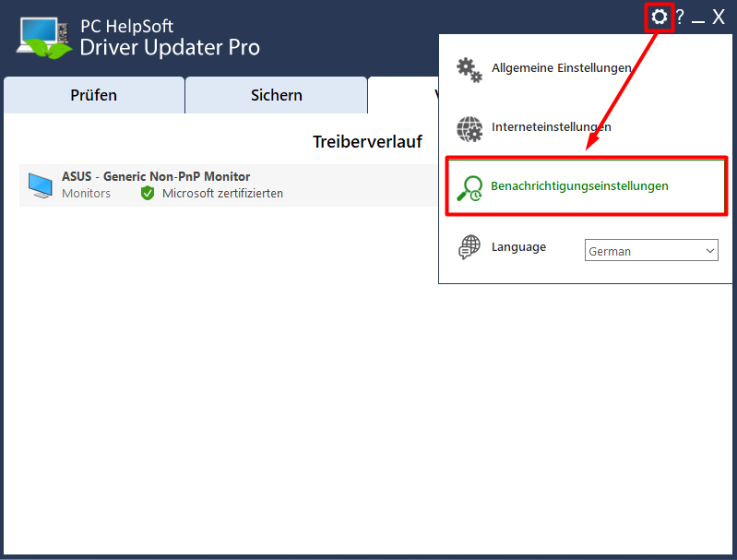This screenshot has height=560, width=737.
Task: Click the double-gear general settings icon
Action: (470, 69)
